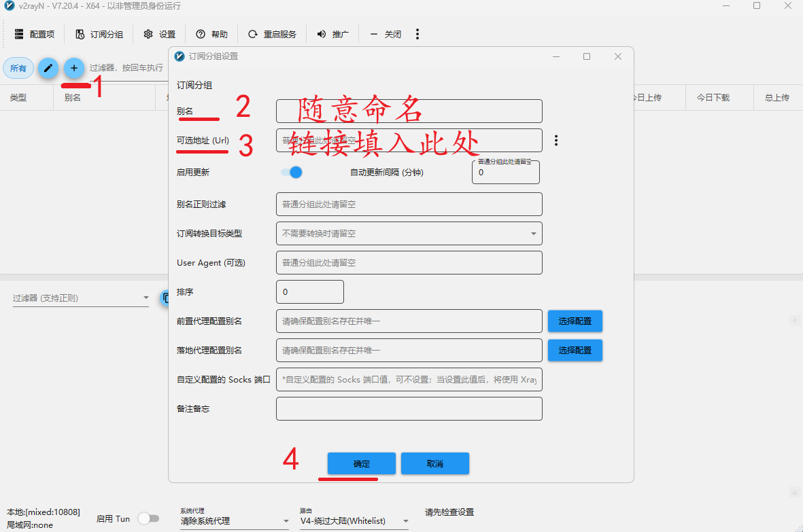The height and width of the screenshot is (532, 803).
Task: Click 选择配置 button for 前置代理配置别名
Action: [575, 321]
